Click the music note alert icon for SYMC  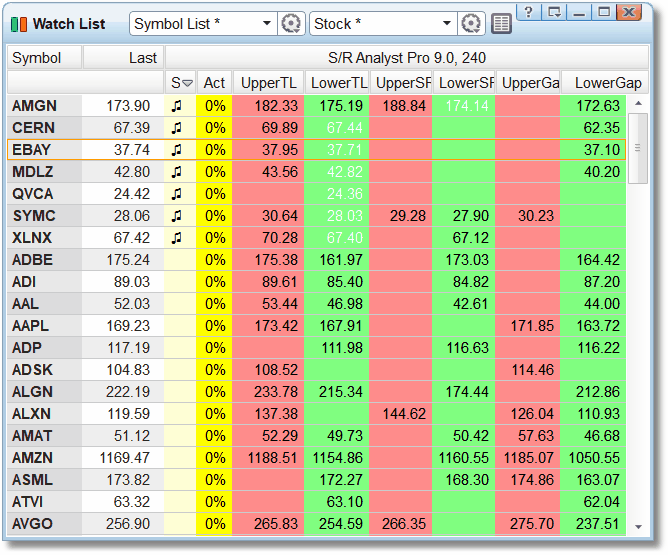click(176, 216)
